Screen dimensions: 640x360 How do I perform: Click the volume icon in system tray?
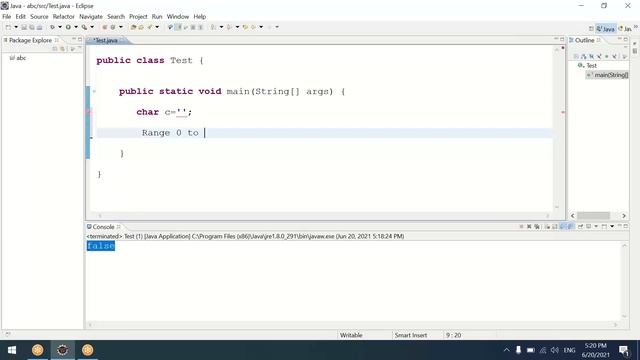pos(554,350)
